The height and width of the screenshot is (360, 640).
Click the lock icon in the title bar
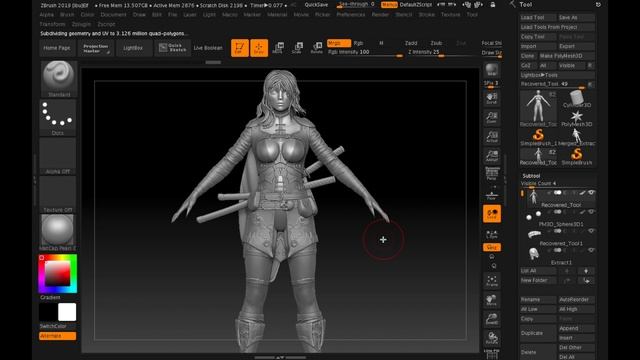pyautogui.click(x=493, y=4)
